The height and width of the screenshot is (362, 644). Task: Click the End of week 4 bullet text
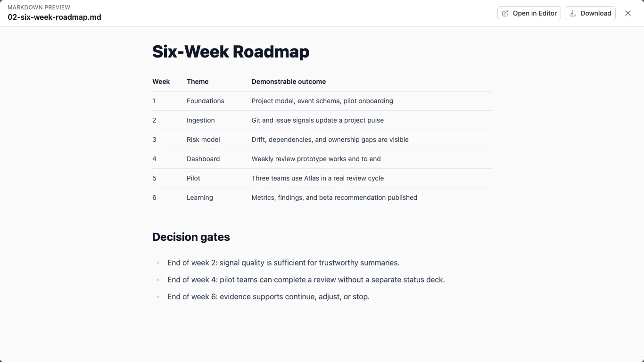point(306,280)
